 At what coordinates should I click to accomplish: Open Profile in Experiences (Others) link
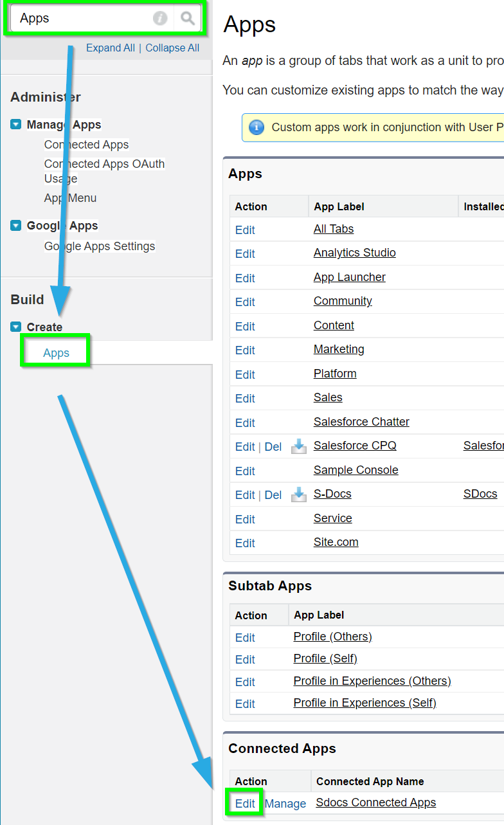pyautogui.click(x=372, y=681)
